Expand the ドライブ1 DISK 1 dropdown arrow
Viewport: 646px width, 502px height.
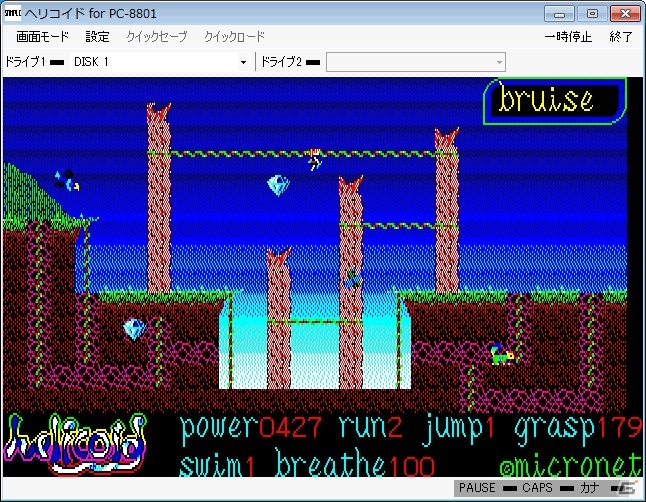[x=243, y=62]
